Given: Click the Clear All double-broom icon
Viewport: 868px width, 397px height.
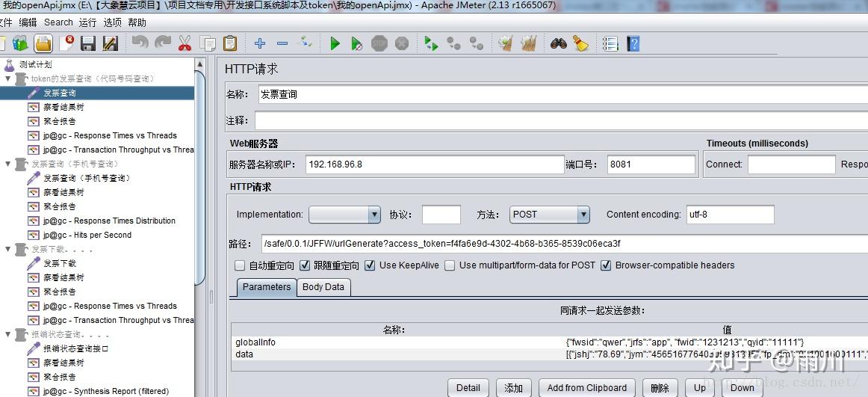Looking at the screenshot, I should coord(529,43).
